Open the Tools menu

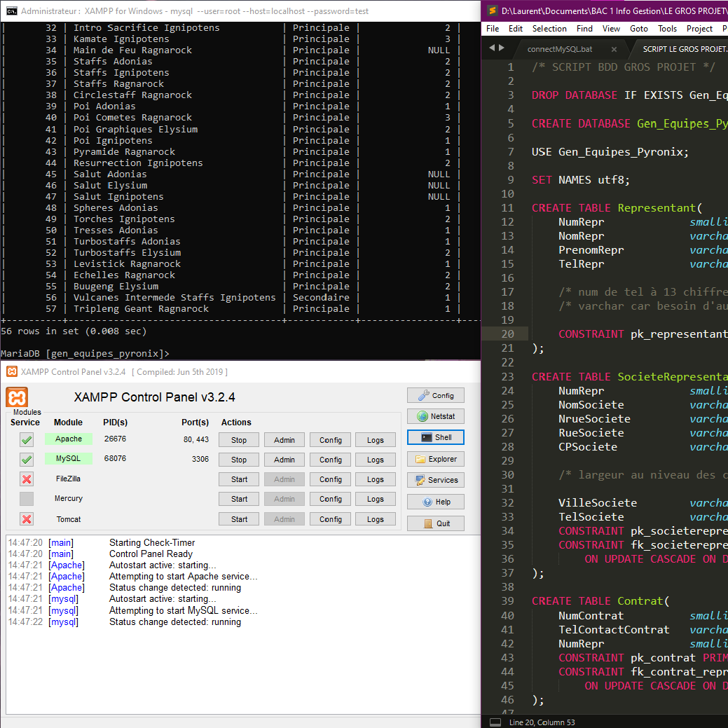point(667,29)
